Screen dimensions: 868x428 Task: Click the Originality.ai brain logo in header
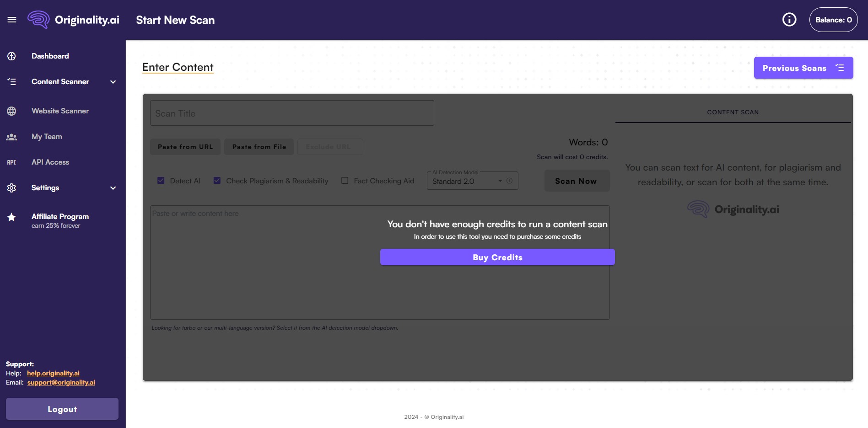(38, 20)
